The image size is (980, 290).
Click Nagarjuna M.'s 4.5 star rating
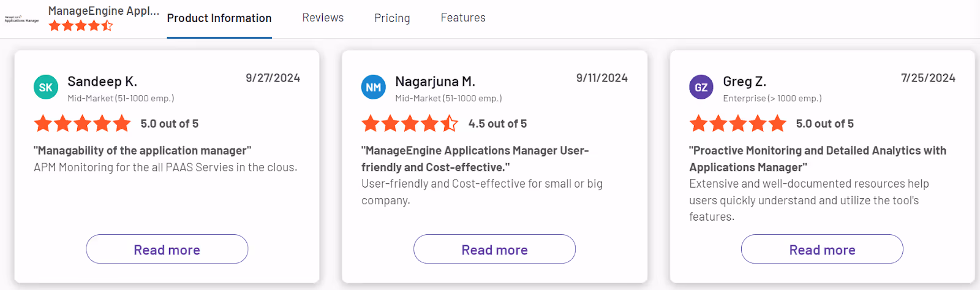(x=410, y=123)
